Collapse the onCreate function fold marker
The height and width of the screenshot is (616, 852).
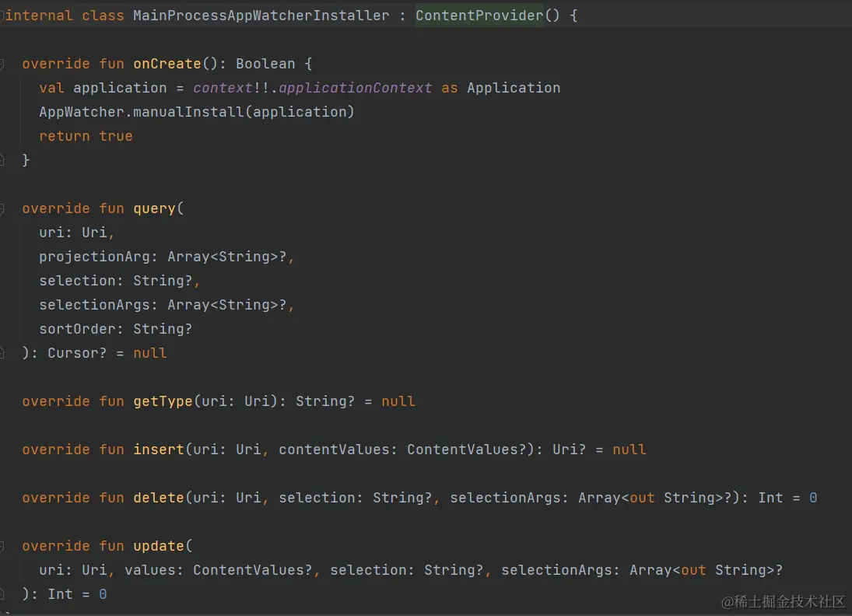tap(2, 64)
